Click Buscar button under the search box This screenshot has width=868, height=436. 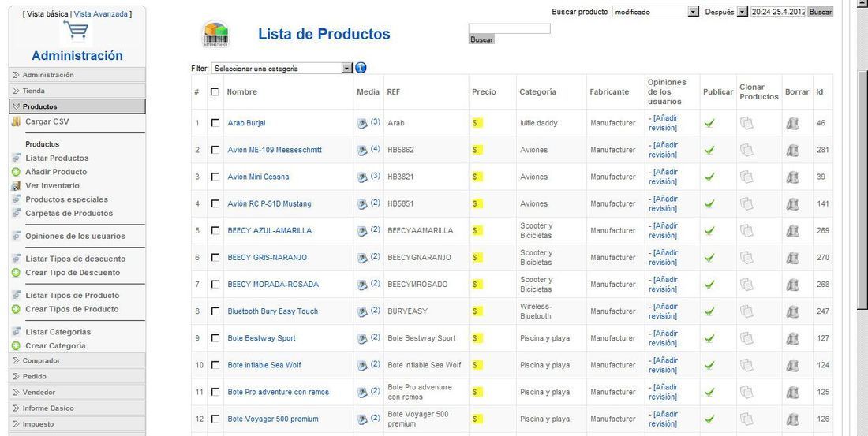point(481,40)
